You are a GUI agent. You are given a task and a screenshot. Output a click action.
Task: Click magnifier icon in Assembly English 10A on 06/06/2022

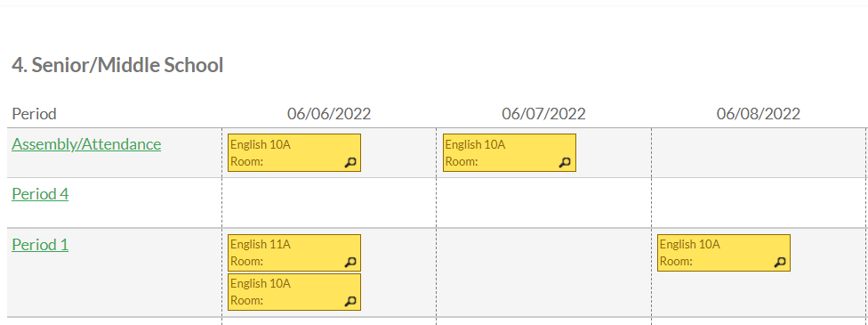pos(350,162)
